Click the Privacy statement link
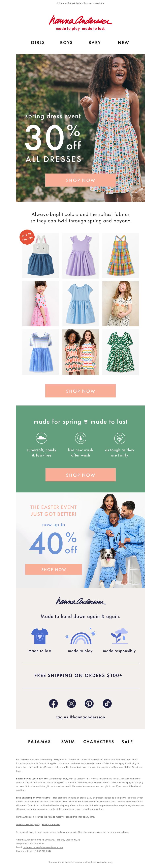The height and width of the screenshot is (868, 161). 51,824
